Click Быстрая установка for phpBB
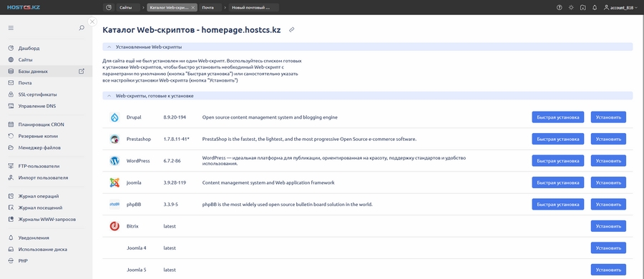 coord(557,204)
